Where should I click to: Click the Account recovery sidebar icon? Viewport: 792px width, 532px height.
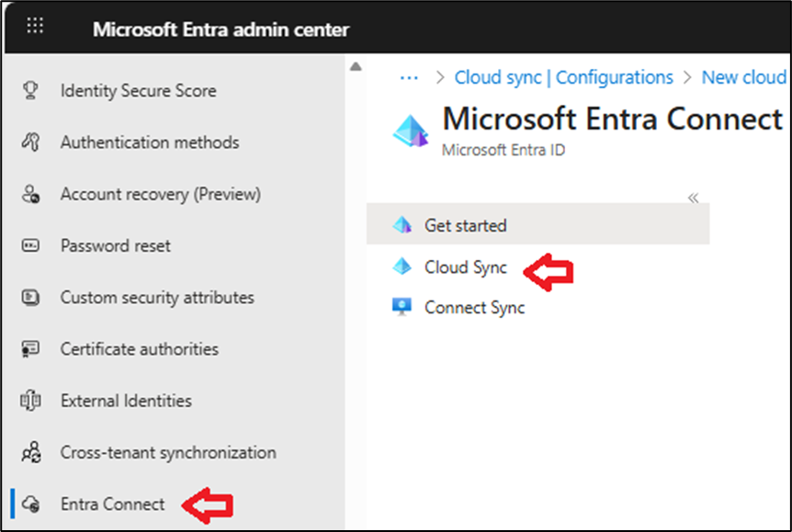coord(30,195)
